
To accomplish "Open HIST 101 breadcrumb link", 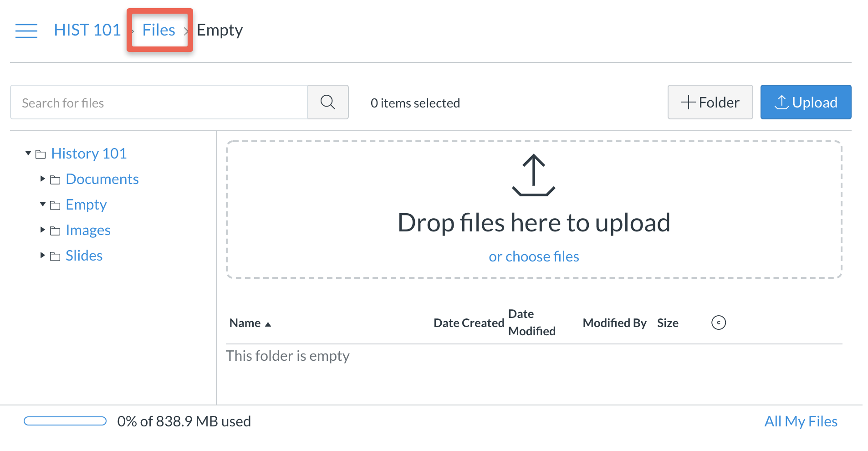I will coord(87,30).
